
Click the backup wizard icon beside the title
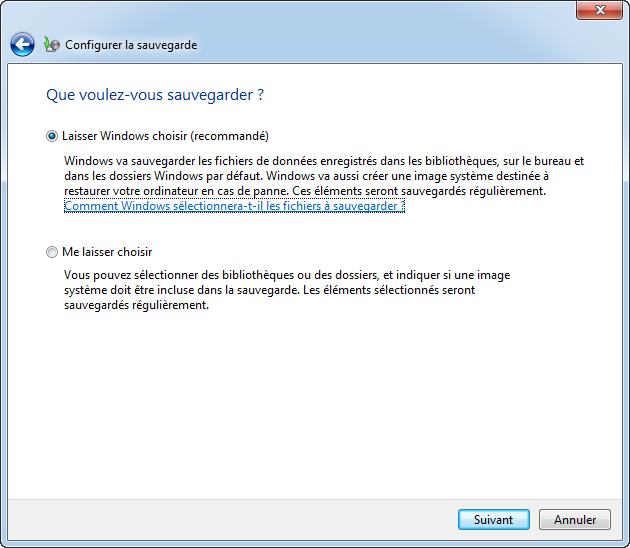[x=52, y=45]
